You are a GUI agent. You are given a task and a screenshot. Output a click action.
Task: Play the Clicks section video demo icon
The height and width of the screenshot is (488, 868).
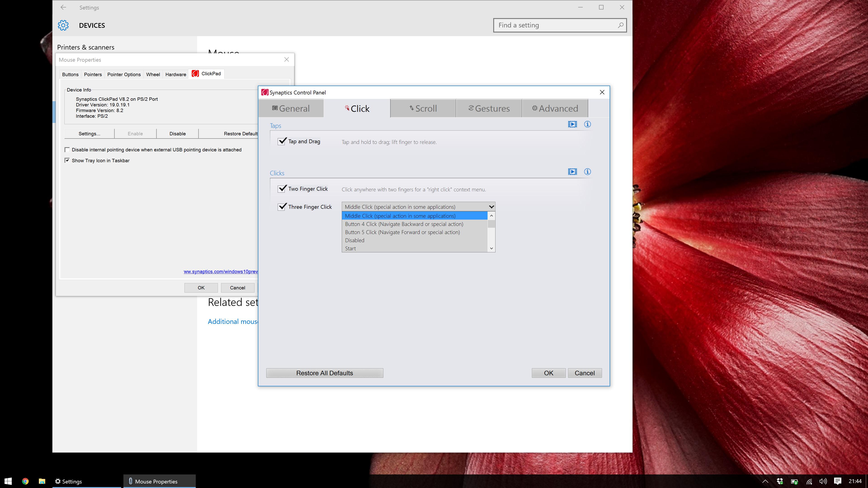pos(572,172)
